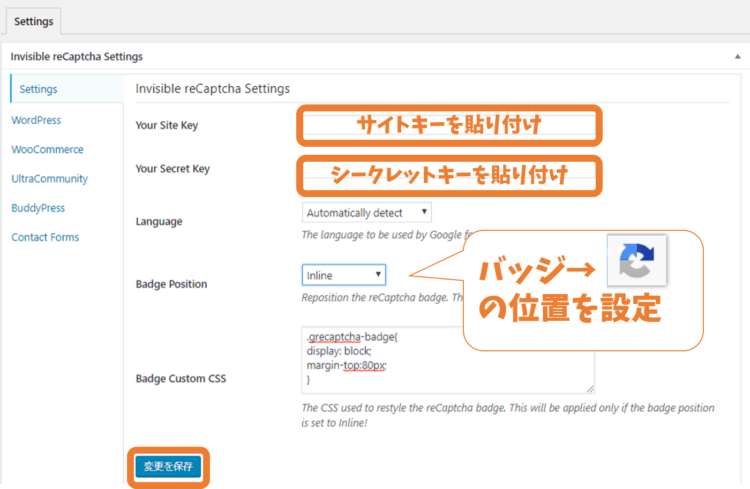Click the Badge Position label
Viewport: 750px width, 489px height.
tap(171, 284)
